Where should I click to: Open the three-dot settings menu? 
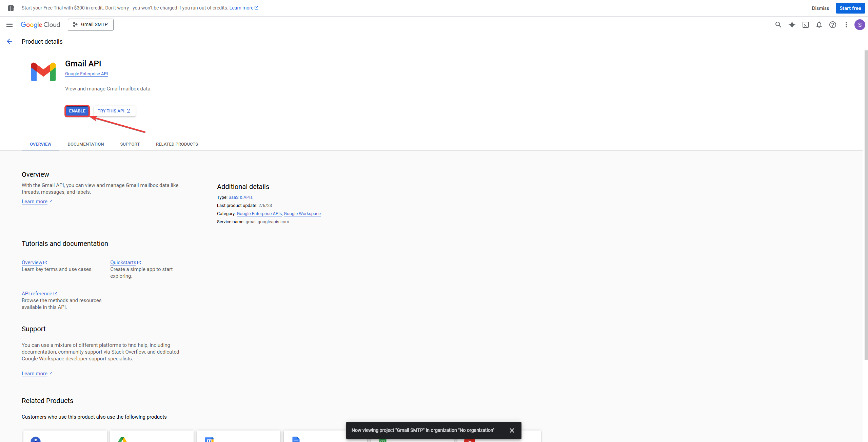846,25
